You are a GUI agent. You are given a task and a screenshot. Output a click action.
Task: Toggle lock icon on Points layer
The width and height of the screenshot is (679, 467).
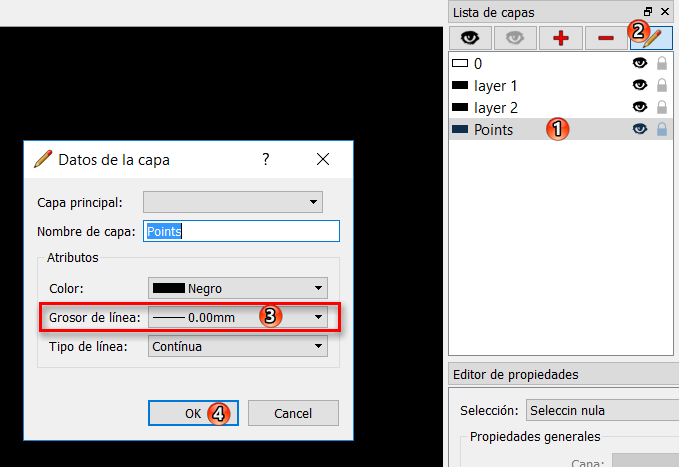pos(661,129)
